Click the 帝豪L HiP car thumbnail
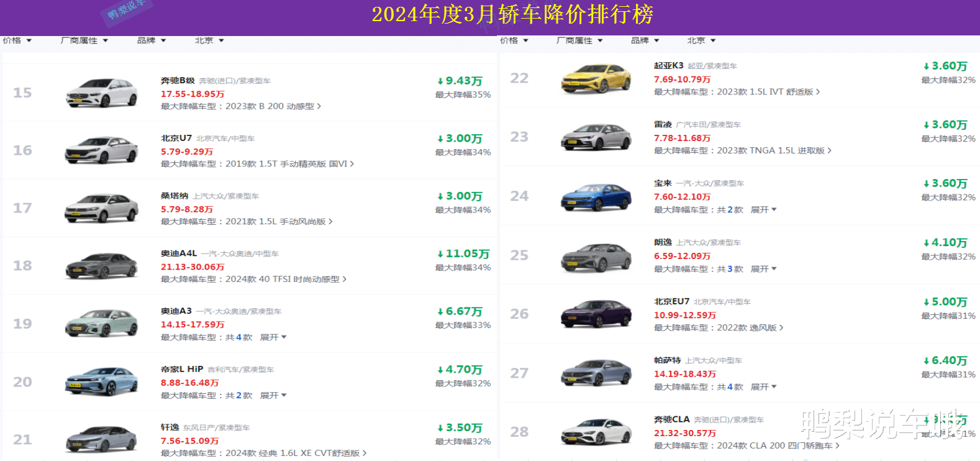980x461 pixels. pos(102,381)
